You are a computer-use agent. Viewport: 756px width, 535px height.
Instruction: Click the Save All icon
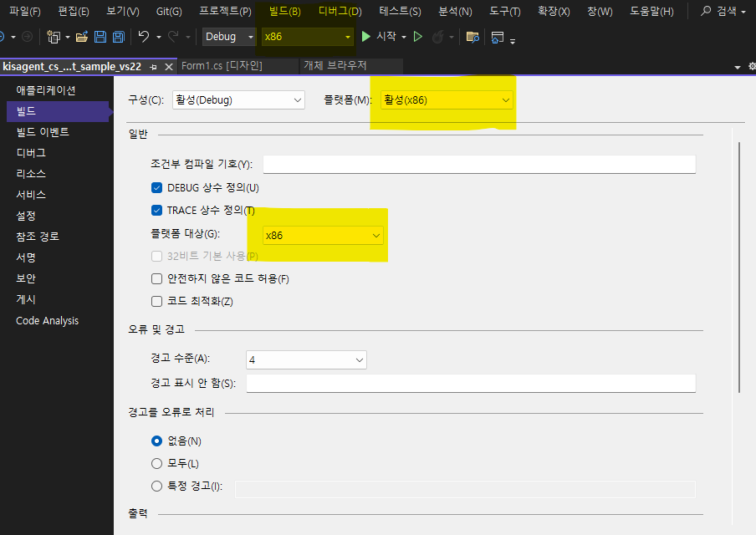point(118,37)
